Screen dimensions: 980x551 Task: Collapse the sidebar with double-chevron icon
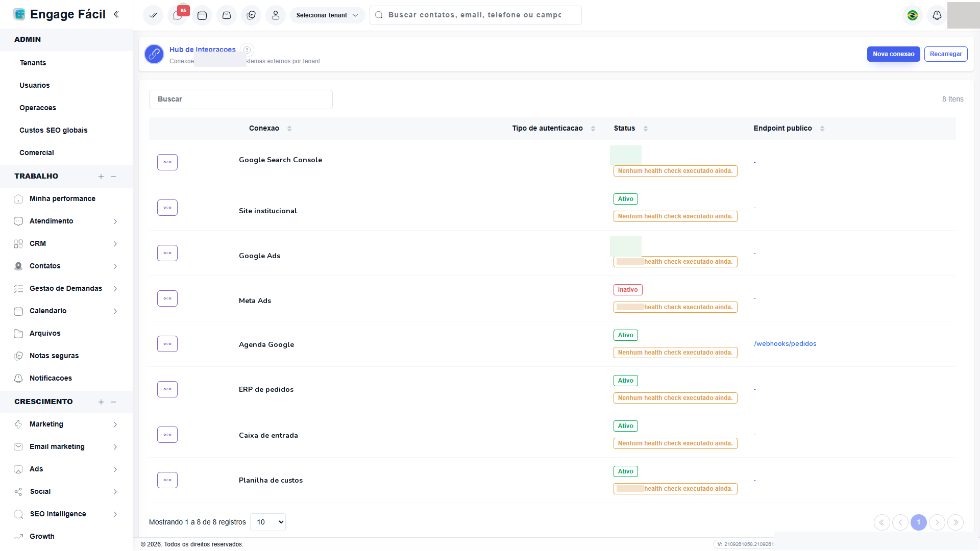coord(116,14)
